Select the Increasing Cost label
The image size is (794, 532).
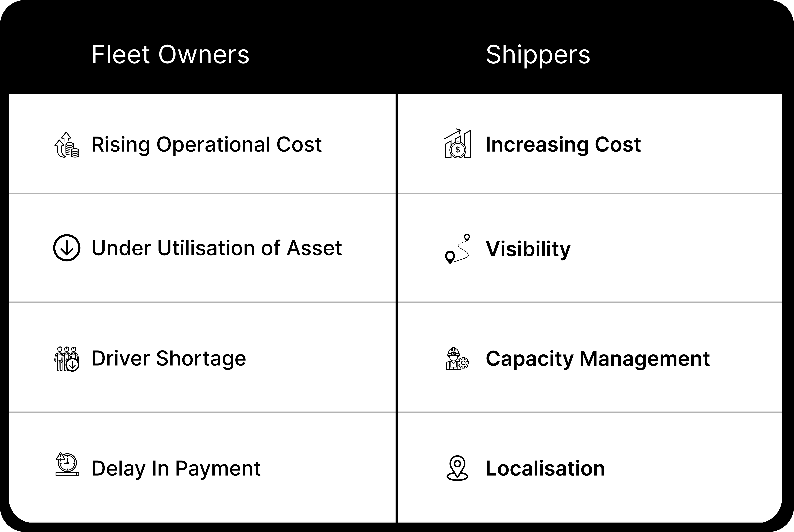coord(563,145)
